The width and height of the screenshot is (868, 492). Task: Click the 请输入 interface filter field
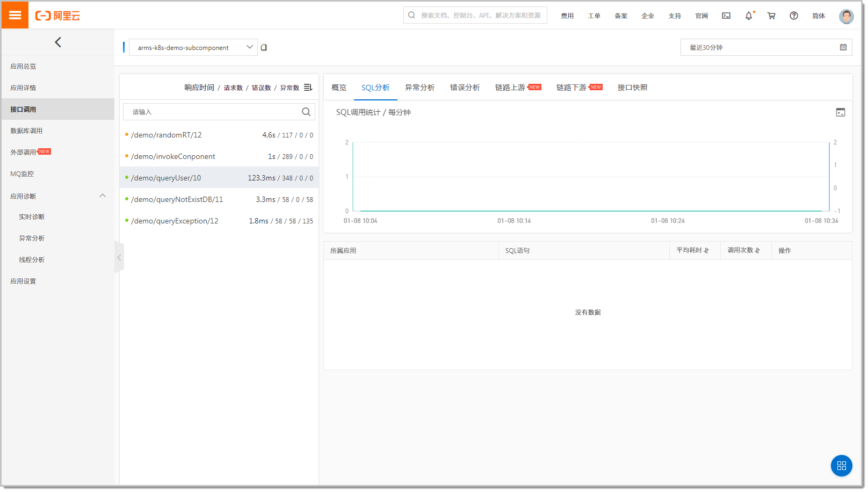pos(219,112)
